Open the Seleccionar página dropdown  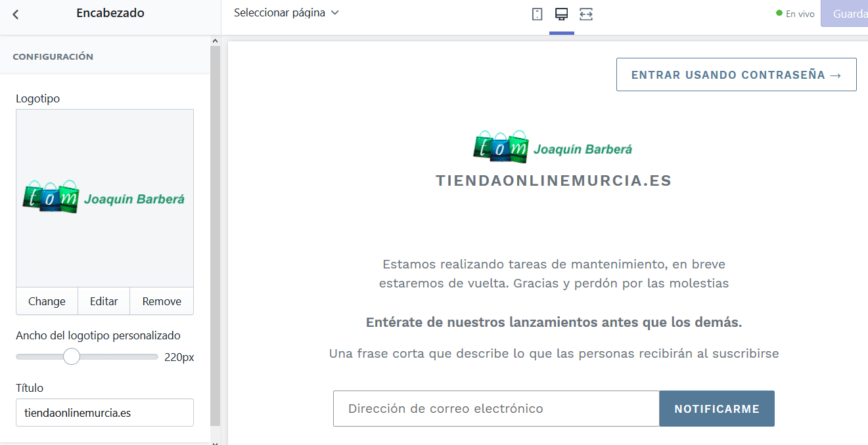click(x=286, y=12)
